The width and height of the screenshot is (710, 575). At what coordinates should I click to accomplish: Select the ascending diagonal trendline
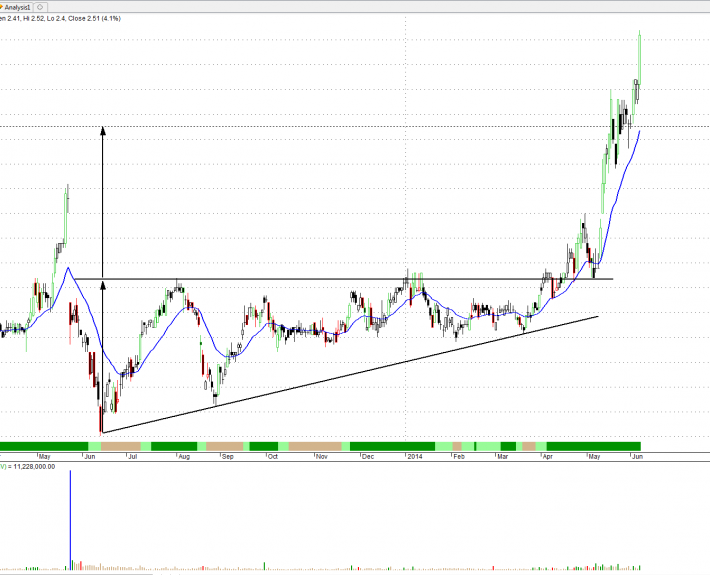(350, 374)
